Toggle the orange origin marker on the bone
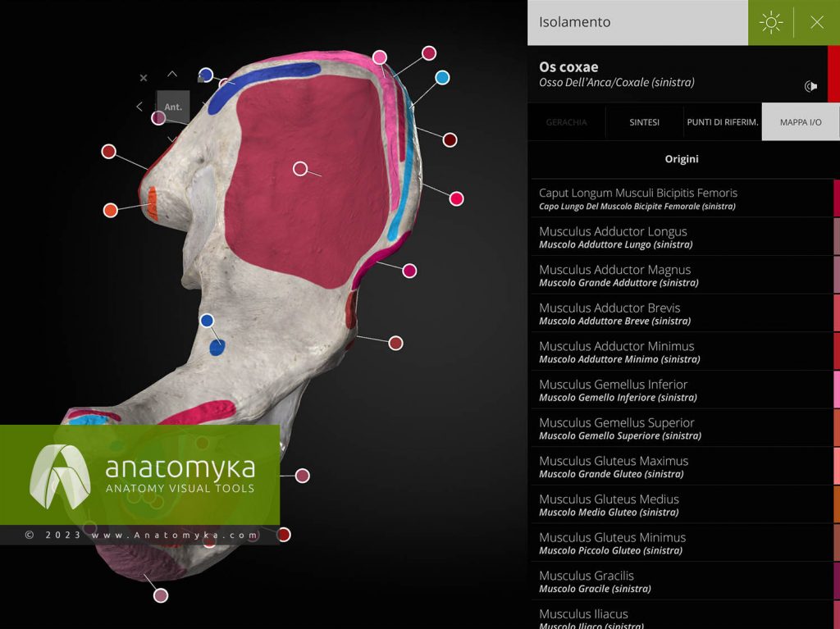 pos(109,211)
